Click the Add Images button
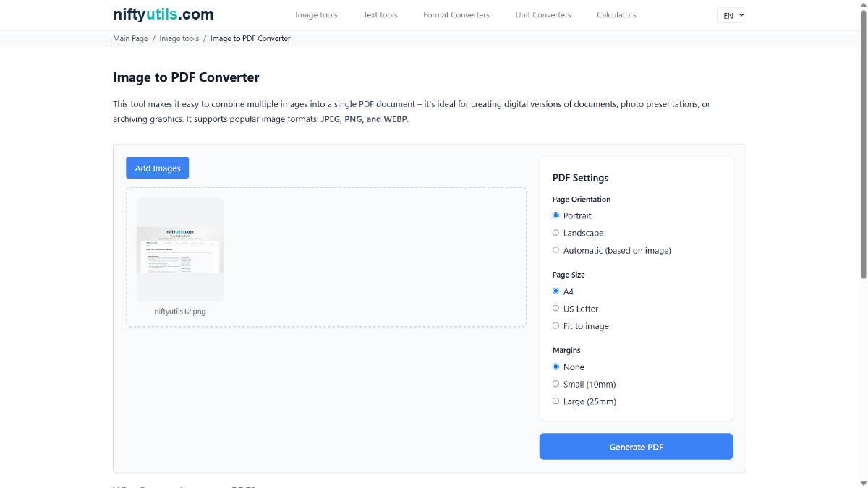Screen dimensions: 868x488 pyautogui.click(x=157, y=168)
